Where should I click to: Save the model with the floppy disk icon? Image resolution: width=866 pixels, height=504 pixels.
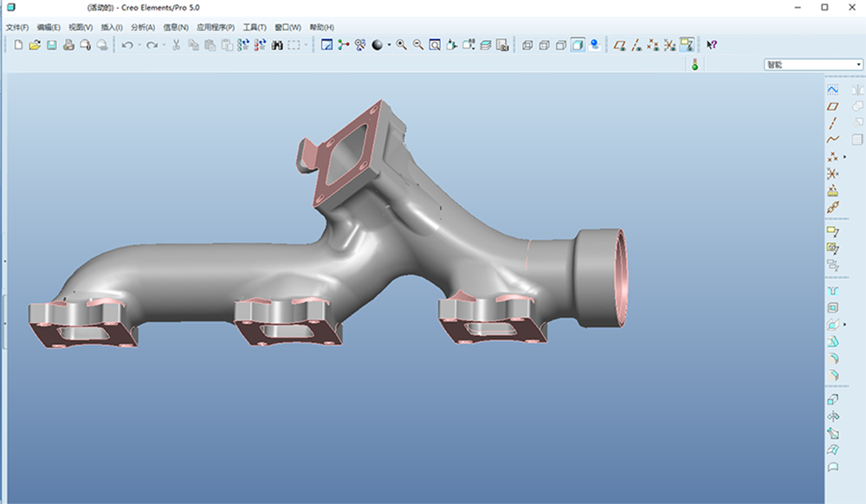click(x=51, y=45)
